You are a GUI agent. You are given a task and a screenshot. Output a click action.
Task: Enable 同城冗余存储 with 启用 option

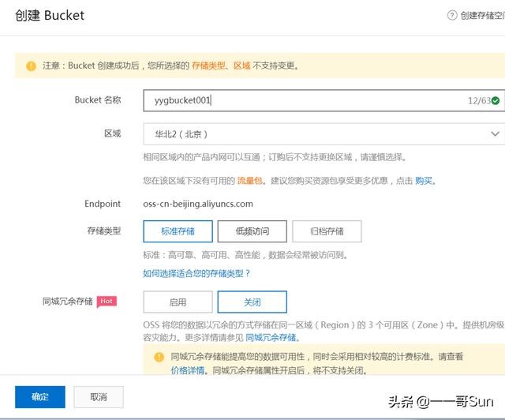pos(178,302)
